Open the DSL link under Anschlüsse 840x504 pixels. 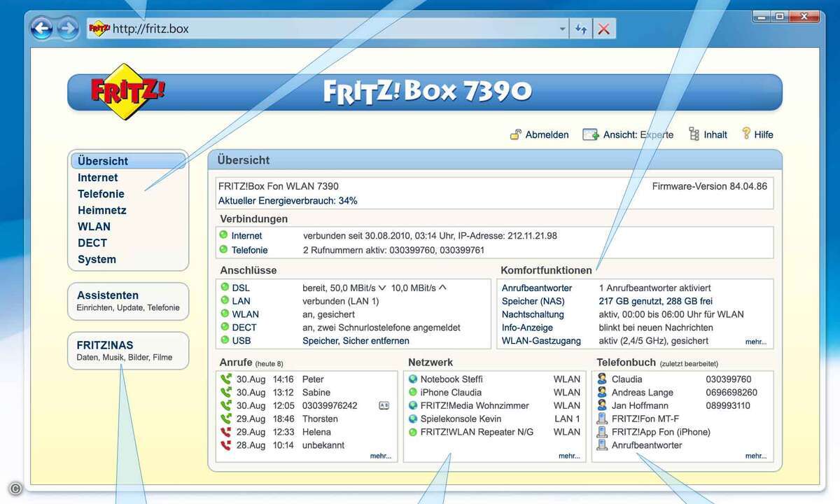[241, 288]
